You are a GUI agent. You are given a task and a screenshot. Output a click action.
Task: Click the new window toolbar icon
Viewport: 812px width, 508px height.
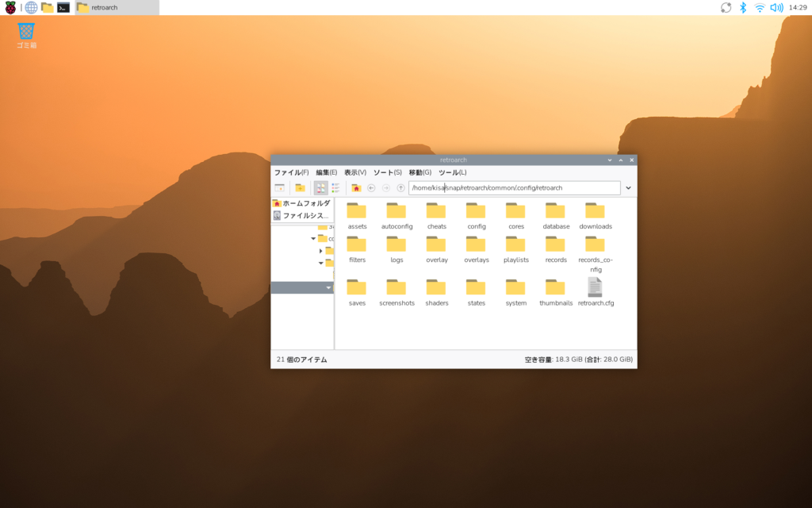tap(279, 188)
